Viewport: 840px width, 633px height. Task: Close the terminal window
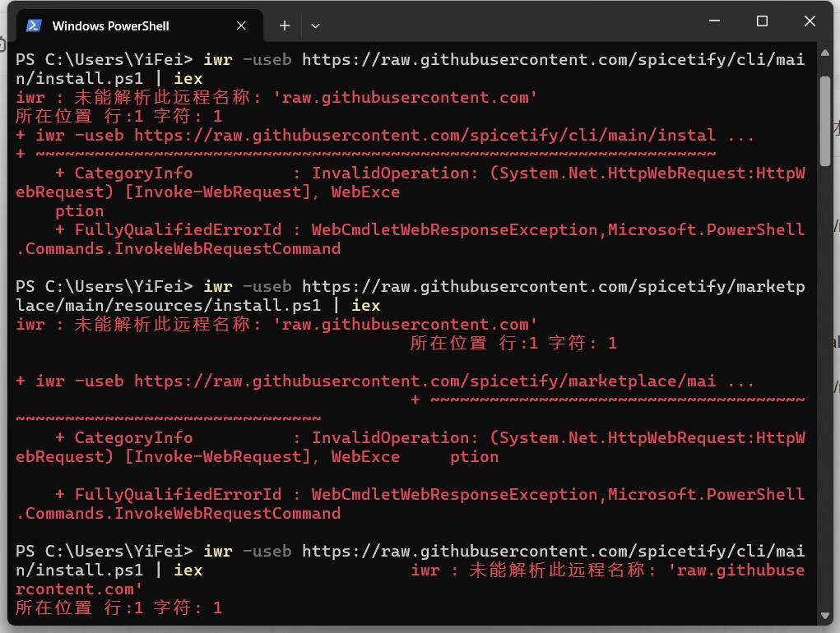click(x=810, y=22)
